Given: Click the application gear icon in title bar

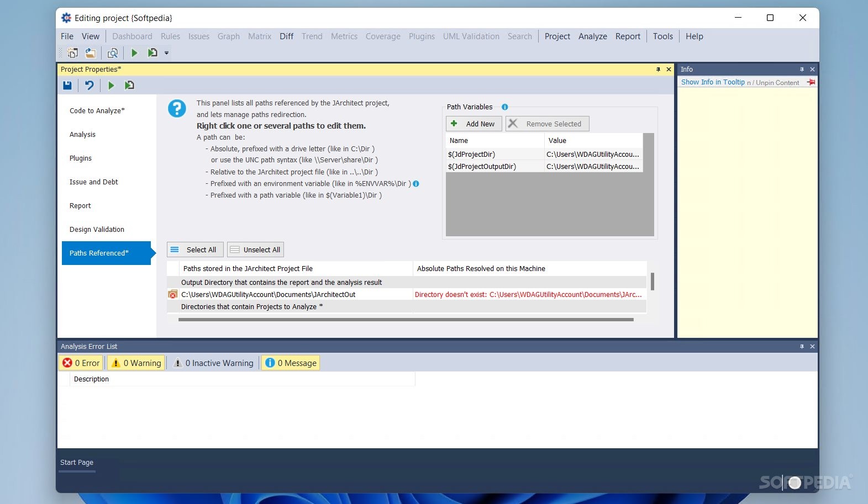Looking at the screenshot, I should pos(66,18).
